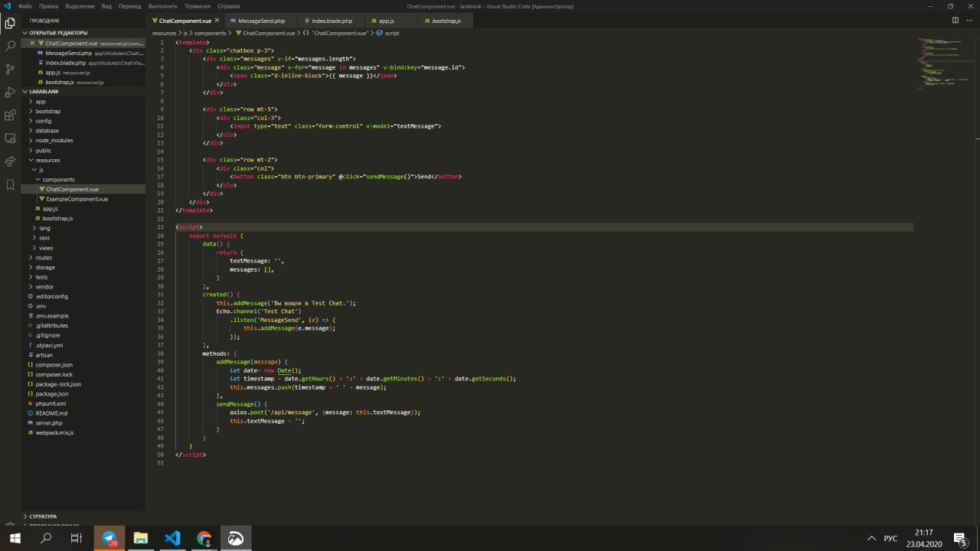Open MessageSend.php from Open Editors list
Viewport: 980px width, 551px height.
pyautogui.click(x=83, y=53)
